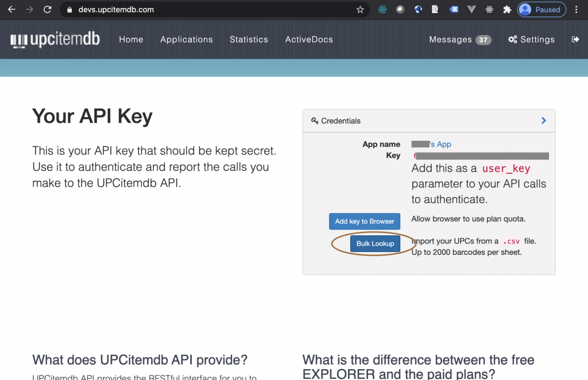Open the "'s App" application link
588x380 pixels.
pyautogui.click(x=431, y=144)
